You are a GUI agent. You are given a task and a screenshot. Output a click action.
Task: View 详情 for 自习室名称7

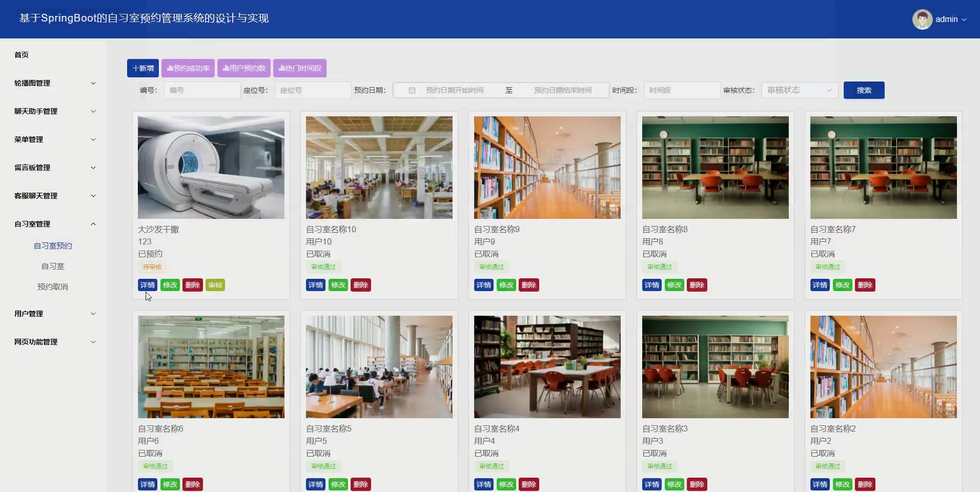click(x=820, y=285)
